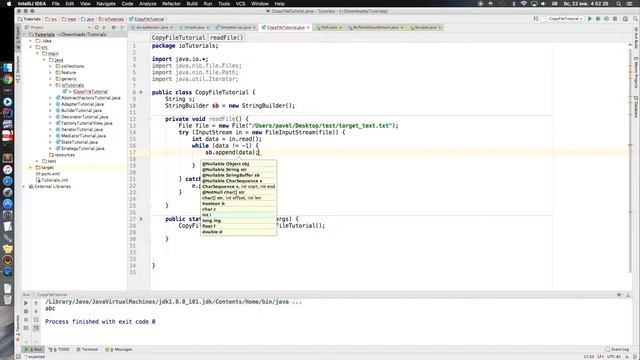
Task: Expand the target folder node
Action: click(31, 167)
